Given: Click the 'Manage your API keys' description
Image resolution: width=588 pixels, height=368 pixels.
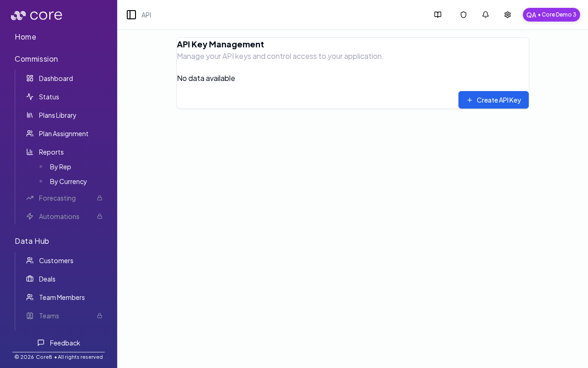Looking at the screenshot, I should pos(280,56).
